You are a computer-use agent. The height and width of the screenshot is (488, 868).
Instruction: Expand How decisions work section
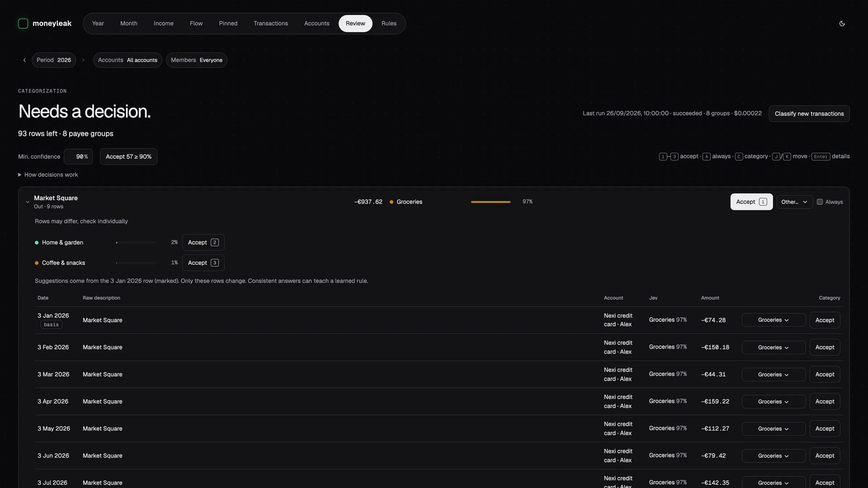(x=48, y=175)
